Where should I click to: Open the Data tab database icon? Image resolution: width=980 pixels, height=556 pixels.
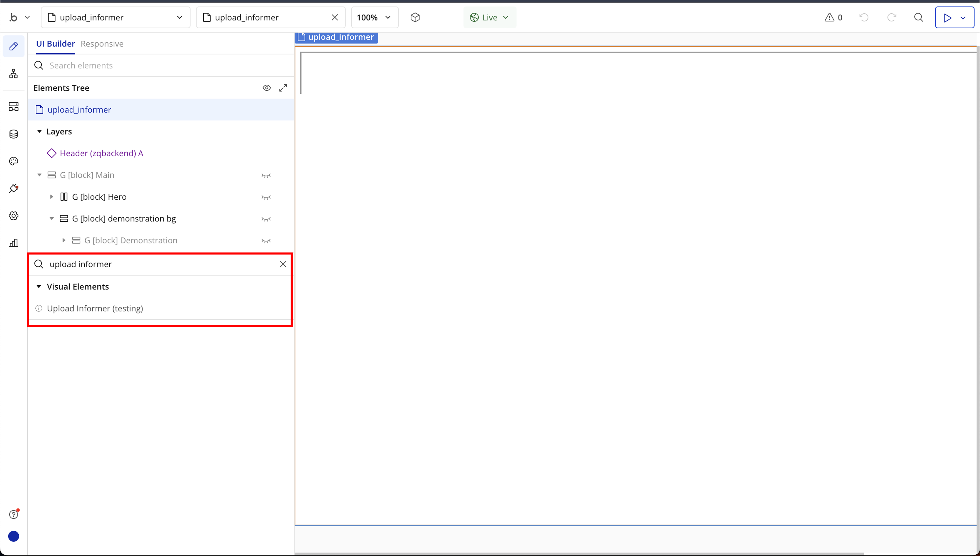(13, 134)
